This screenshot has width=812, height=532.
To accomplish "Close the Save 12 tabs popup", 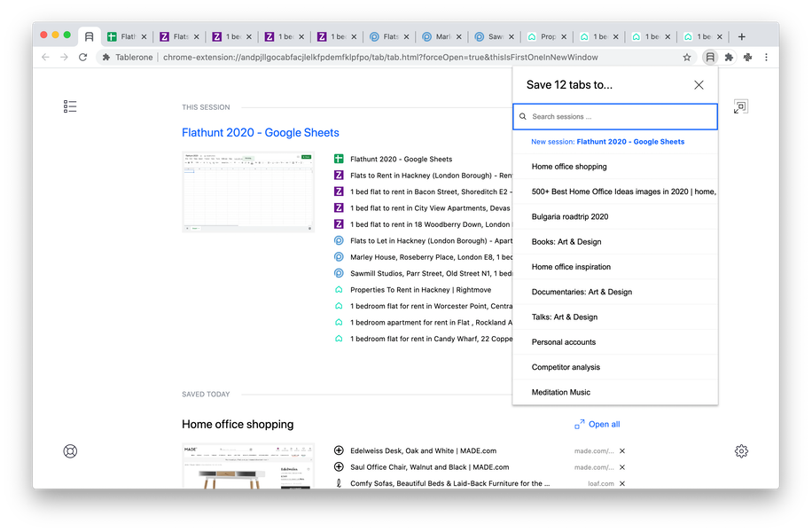I will [699, 85].
